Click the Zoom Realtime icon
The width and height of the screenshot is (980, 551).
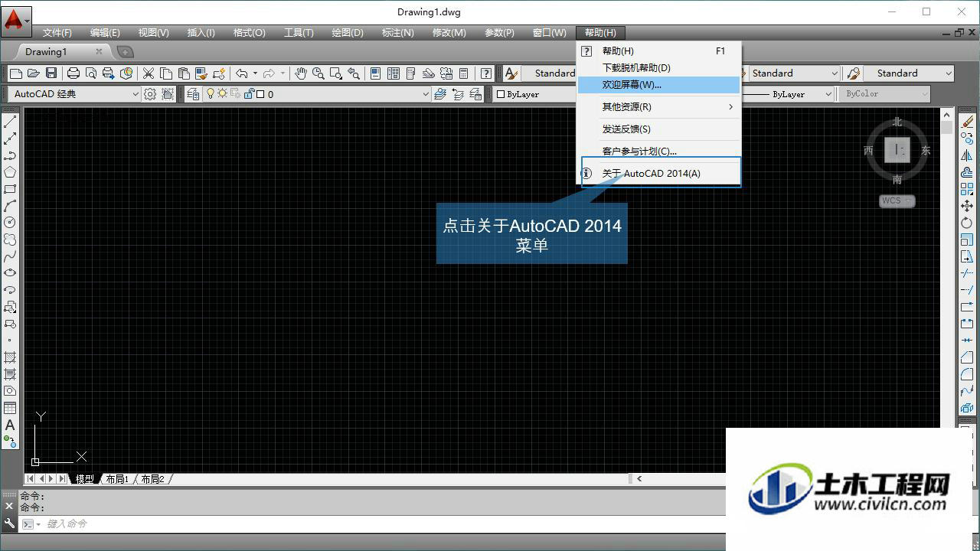(x=318, y=73)
